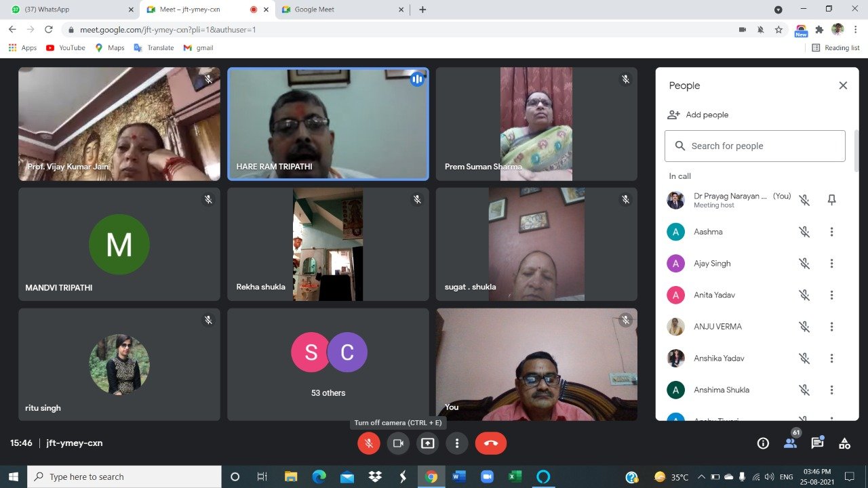Click the address bar URL
The height and width of the screenshot is (488, 868).
point(167,30)
